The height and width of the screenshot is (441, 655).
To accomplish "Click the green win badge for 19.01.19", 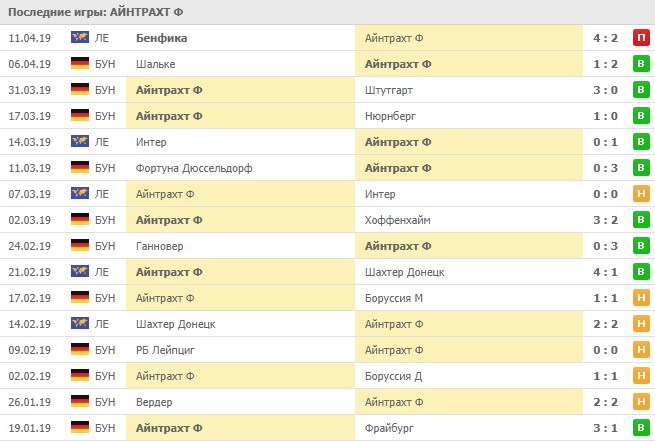I will coord(639,428).
